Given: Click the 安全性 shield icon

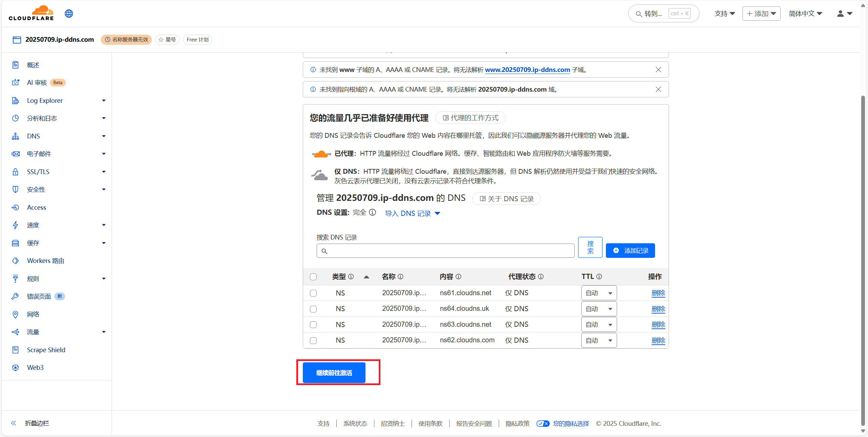Looking at the screenshot, I should click(x=15, y=189).
